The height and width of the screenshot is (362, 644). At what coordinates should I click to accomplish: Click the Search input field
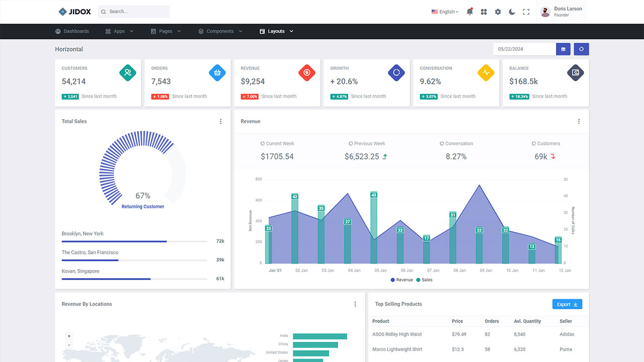coord(134,12)
